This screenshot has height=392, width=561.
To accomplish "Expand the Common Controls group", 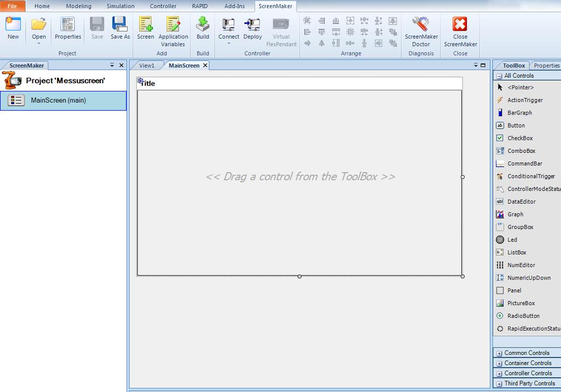I will coord(499,353).
